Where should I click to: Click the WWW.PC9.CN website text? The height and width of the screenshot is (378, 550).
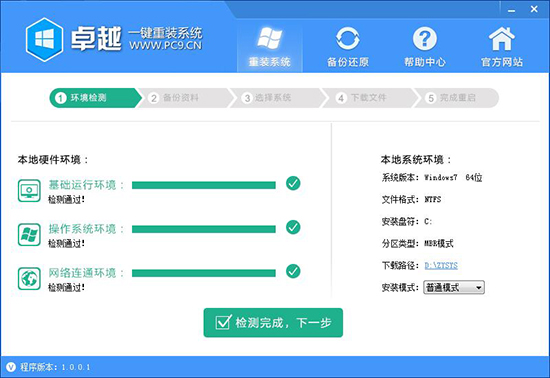tap(165, 46)
